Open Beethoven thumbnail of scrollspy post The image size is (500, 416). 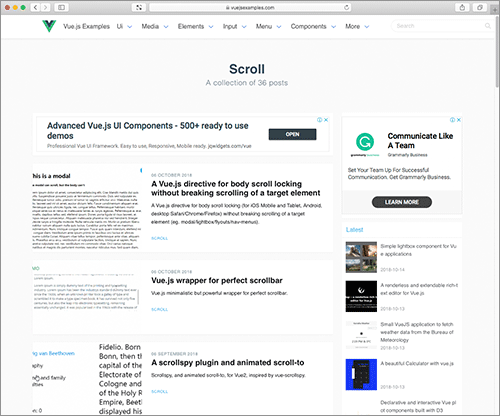(87, 378)
